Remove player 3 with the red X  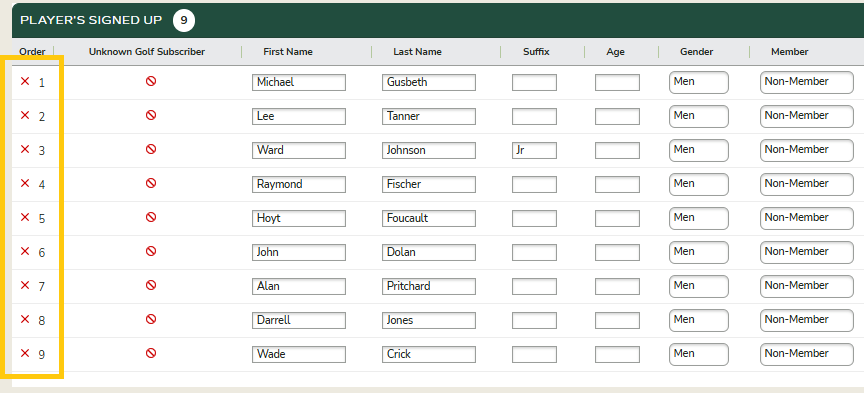(x=25, y=149)
